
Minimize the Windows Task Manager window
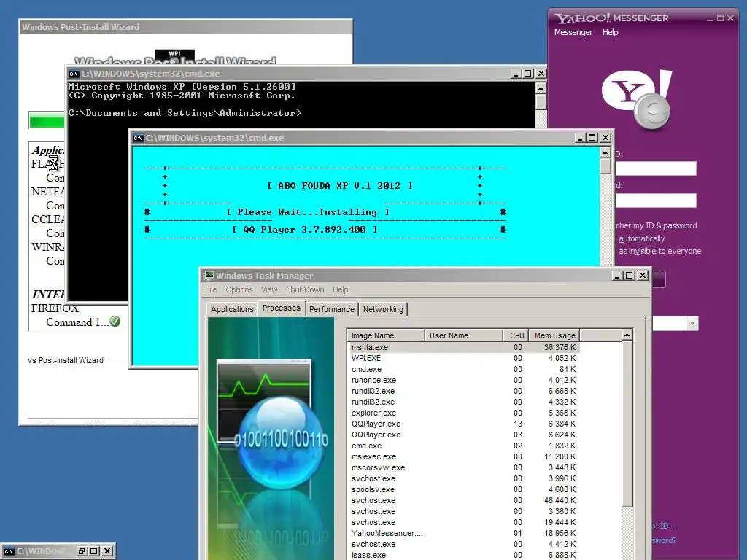pos(617,275)
